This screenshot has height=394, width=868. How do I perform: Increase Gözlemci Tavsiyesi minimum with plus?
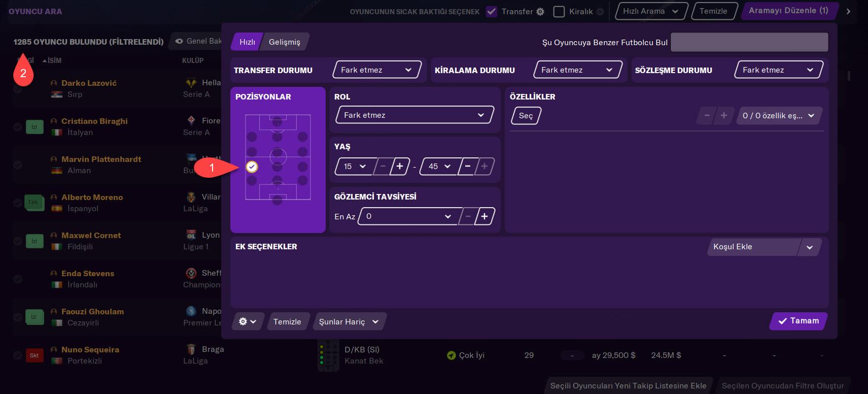point(484,216)
